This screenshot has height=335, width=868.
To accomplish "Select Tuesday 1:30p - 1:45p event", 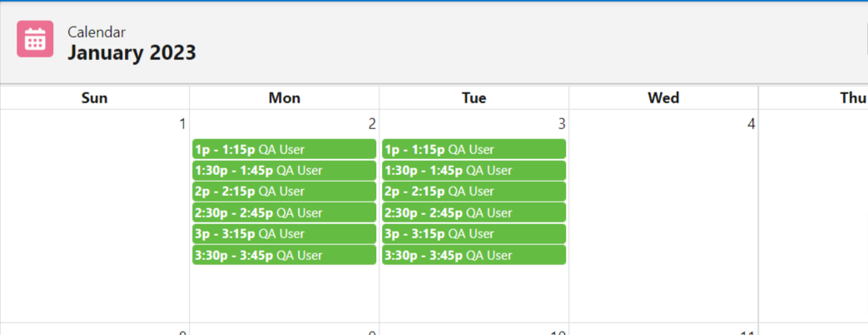I will pos(474,171).
